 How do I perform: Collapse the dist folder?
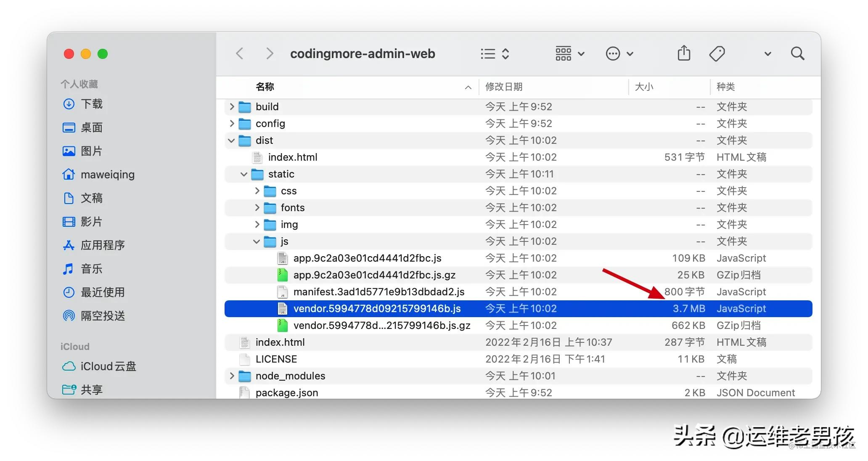[x=232, y=140]
